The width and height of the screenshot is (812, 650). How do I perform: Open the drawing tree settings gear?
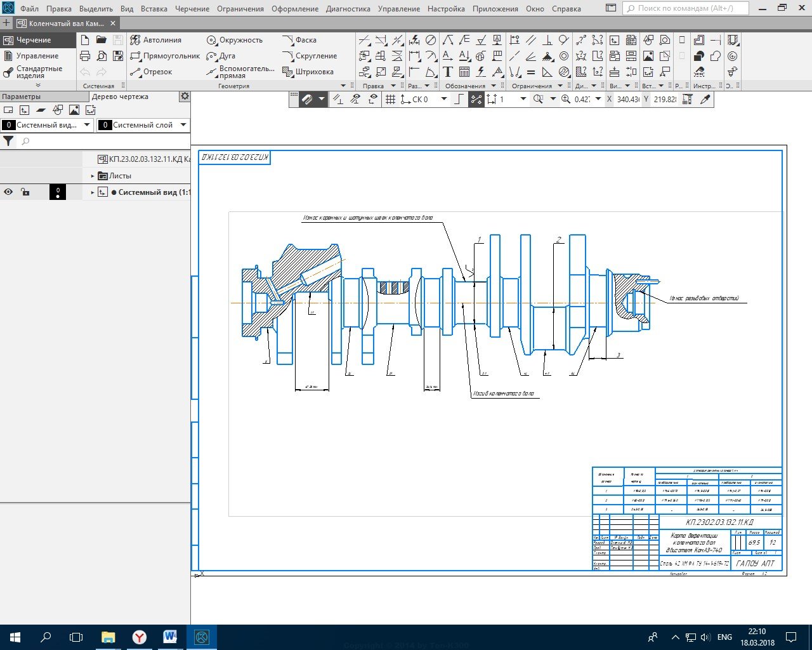pyautogui.click(x=185, y=96)
